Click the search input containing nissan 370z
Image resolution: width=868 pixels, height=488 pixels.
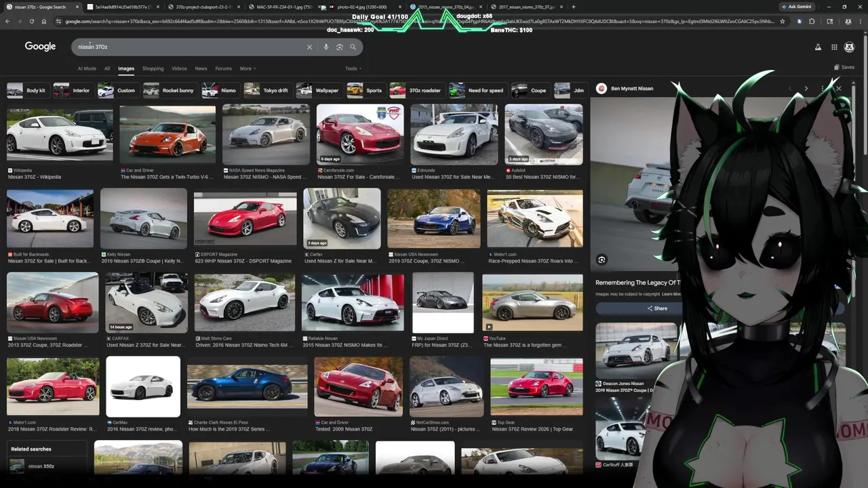(190, 47)
